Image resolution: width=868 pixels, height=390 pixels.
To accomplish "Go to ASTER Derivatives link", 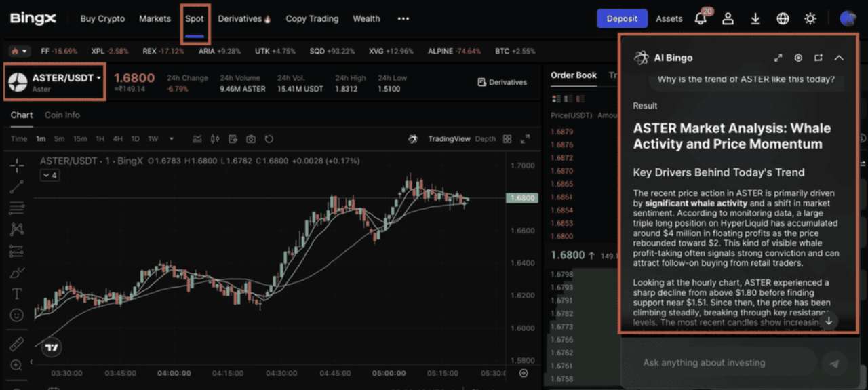I will point(502,82).
